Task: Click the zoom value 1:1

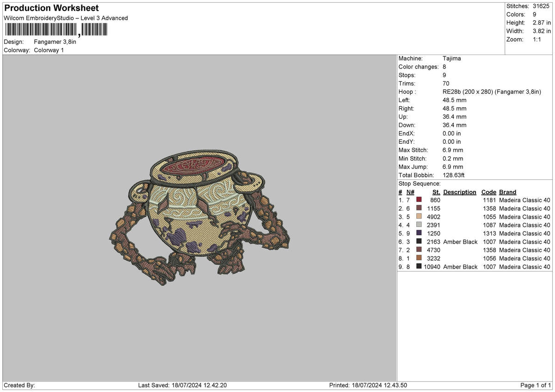Action: [x=536, y=39]
